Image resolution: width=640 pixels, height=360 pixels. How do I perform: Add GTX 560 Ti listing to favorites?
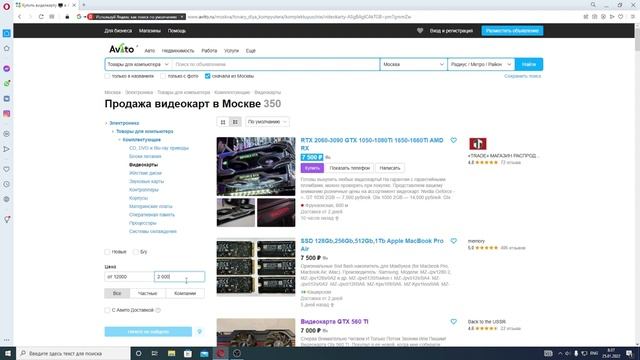tap(453, 322)
